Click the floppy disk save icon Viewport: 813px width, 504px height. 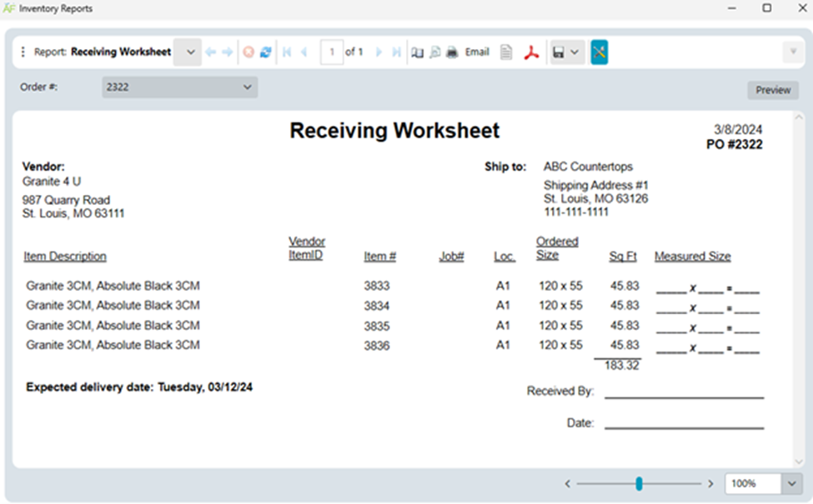[x=559, y=52]
